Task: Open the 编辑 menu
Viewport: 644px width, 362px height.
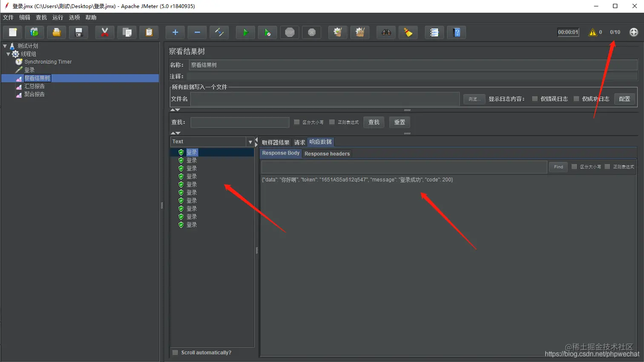Action: coord(25,17)
